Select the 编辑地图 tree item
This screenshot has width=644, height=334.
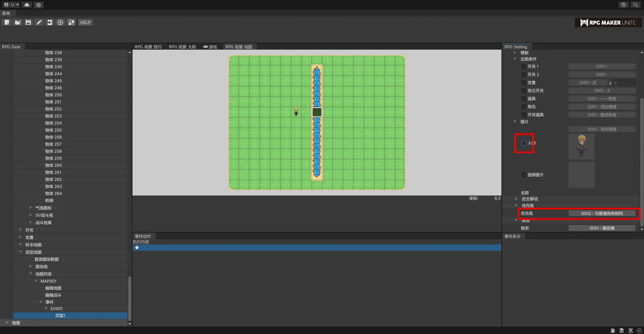[x=53, y=288]
